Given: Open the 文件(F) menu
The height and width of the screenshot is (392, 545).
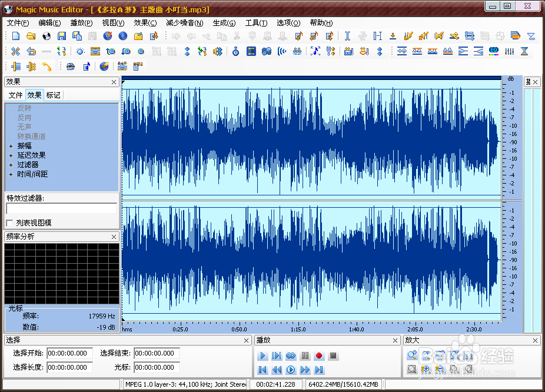Looking at the screenshot, I should point(18,23).
